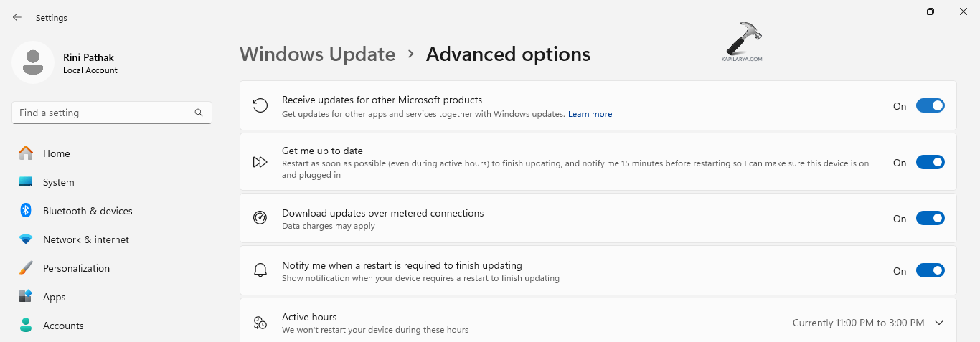Toggle Download updates over metered connections
980x342 pixels.
[x=930, y=219]
